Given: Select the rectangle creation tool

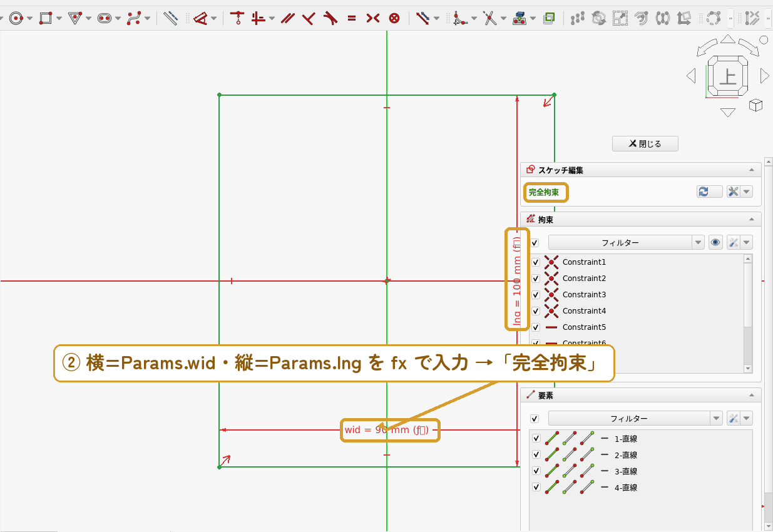Looking at the screenshot, I should coord(45,18).
